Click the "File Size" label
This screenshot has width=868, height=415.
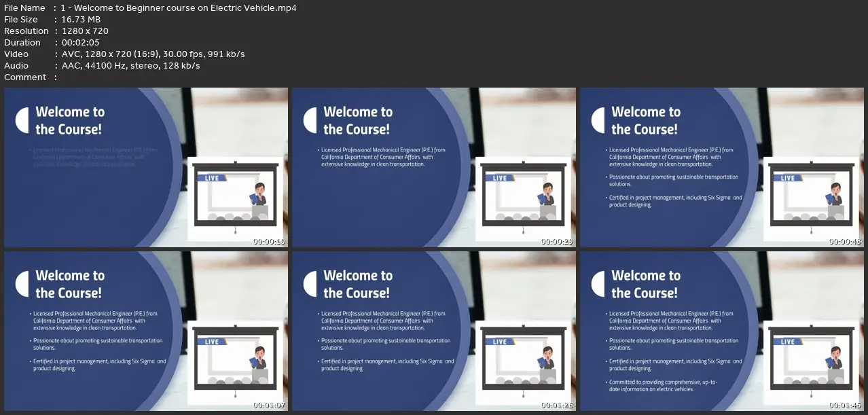coord(21,20)
